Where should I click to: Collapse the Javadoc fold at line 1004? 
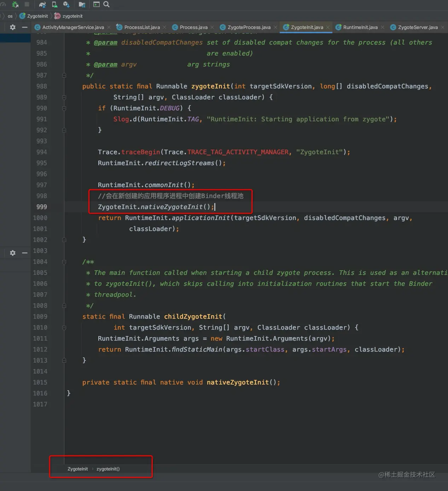click(x=64, y=262)
